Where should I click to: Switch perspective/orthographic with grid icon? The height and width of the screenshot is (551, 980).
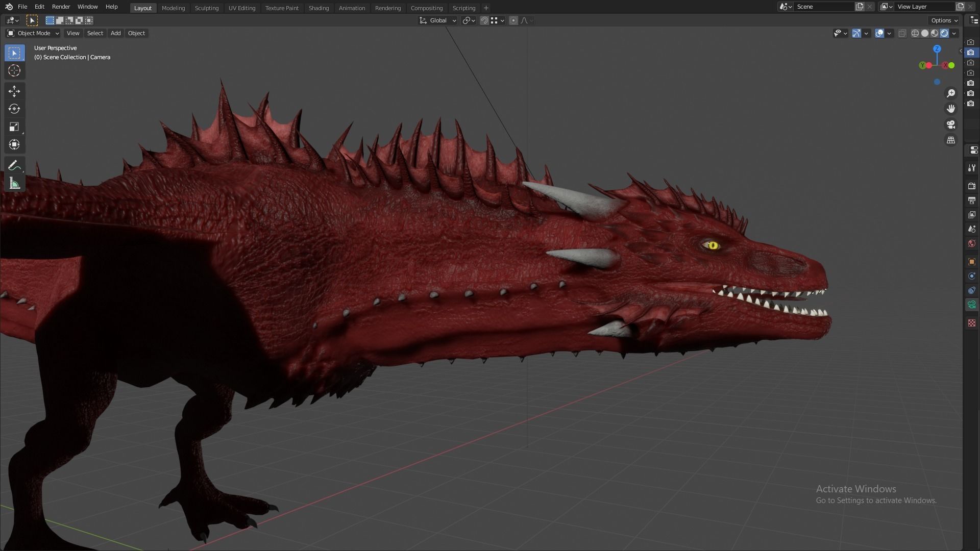pos(951,140)
